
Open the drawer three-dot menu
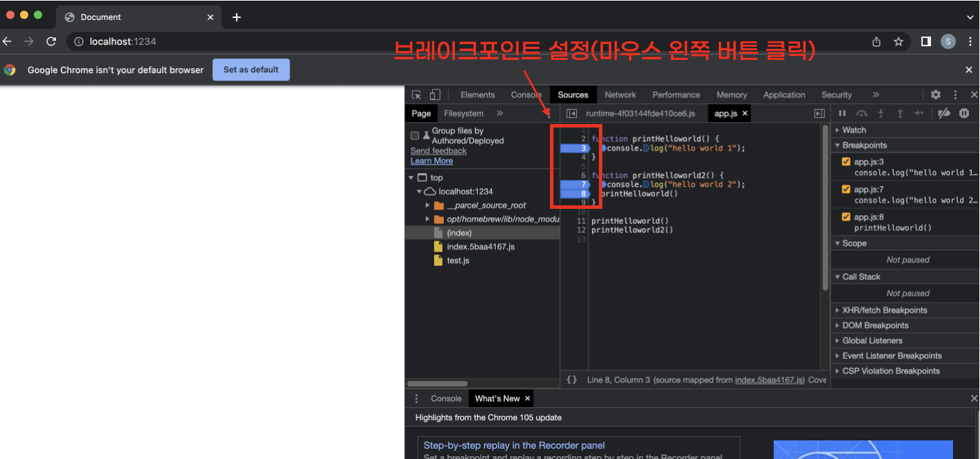click(x=416, y=398)
